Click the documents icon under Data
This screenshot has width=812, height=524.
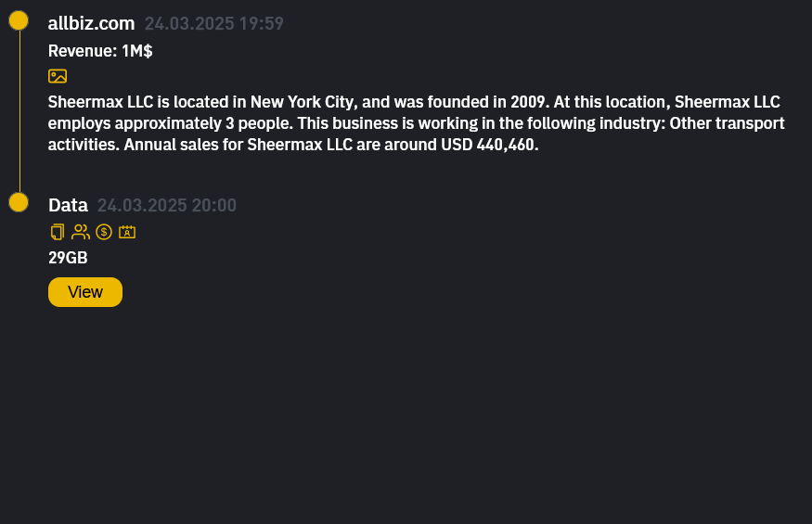coord(58,232)
